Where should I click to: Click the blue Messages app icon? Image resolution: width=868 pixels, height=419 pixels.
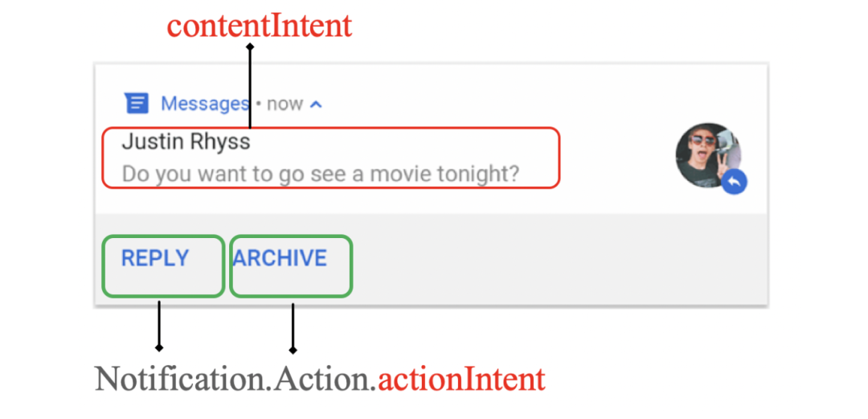pos(137,104)
